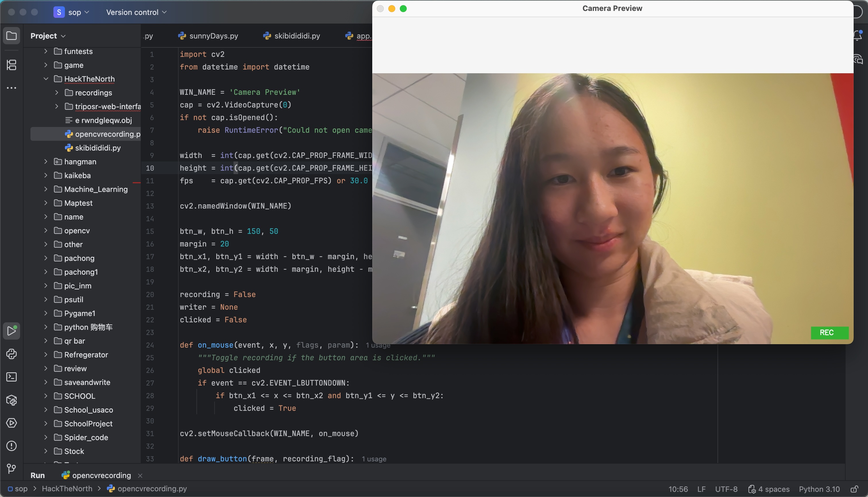Click the Python 3.10 interpreter selector
868x497 pixels.
pyautogui.click(x=819, y=489)
